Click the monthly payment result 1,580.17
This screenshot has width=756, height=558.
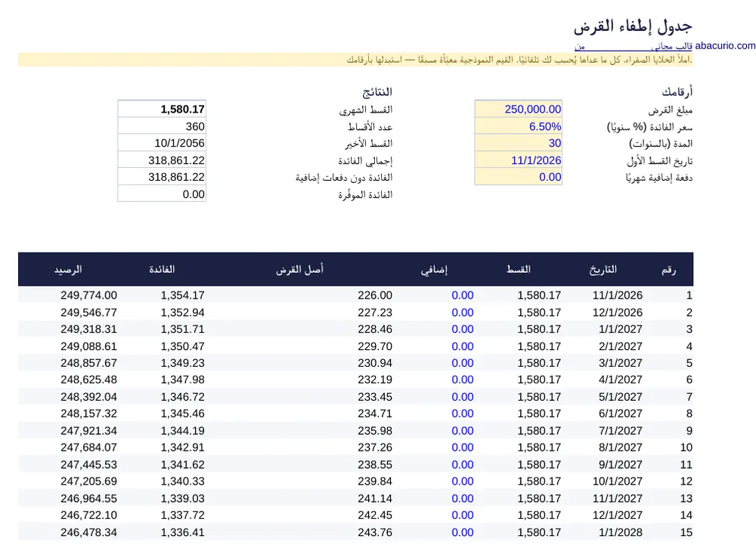coord(162,109)
